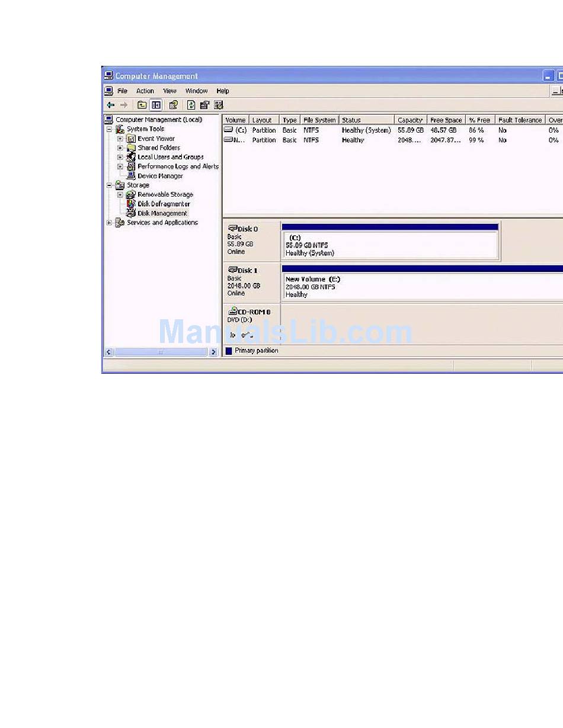Open the View menu
Image resolution: width=563 pixels, height=728 pixels.
pyautogui.click(x=169, y=91)
